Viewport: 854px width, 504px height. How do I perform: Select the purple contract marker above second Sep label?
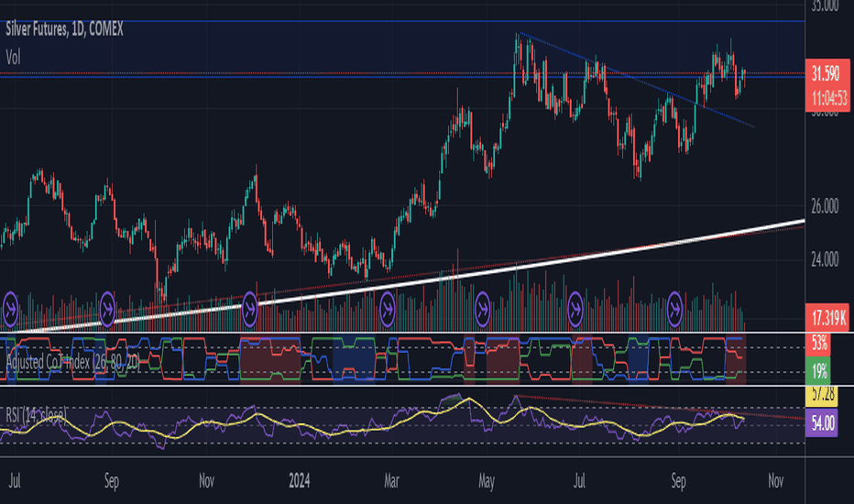coord(674,310)
